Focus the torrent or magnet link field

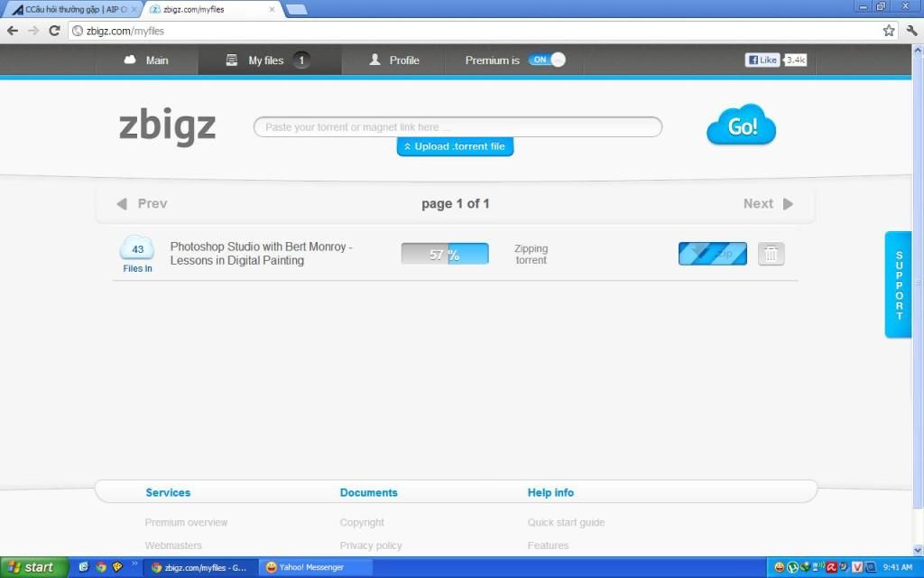tap(457, 126)
